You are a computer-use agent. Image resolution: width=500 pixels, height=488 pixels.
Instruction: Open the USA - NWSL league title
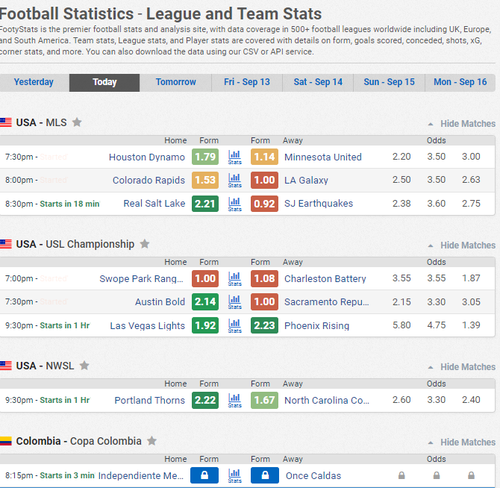point(45,366)
